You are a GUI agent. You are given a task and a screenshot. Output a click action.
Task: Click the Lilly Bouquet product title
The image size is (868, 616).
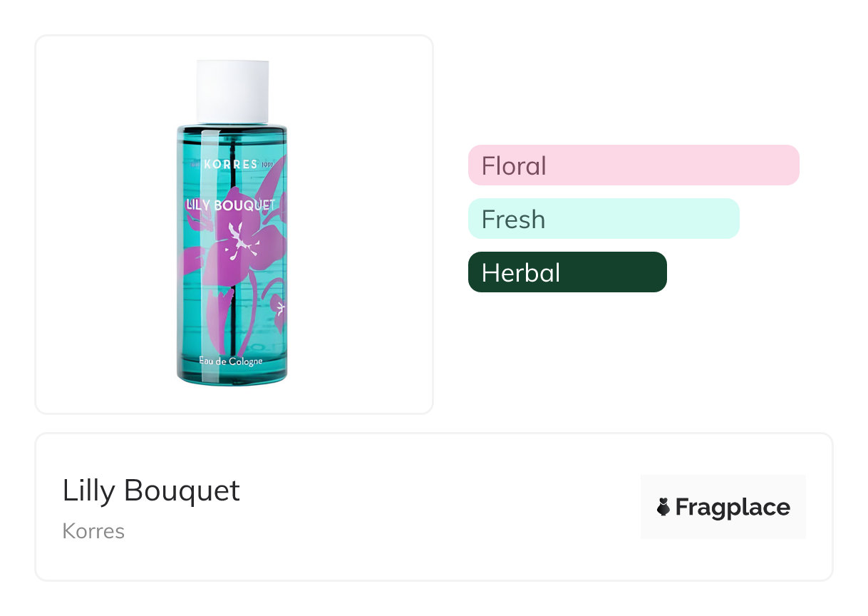151,491
